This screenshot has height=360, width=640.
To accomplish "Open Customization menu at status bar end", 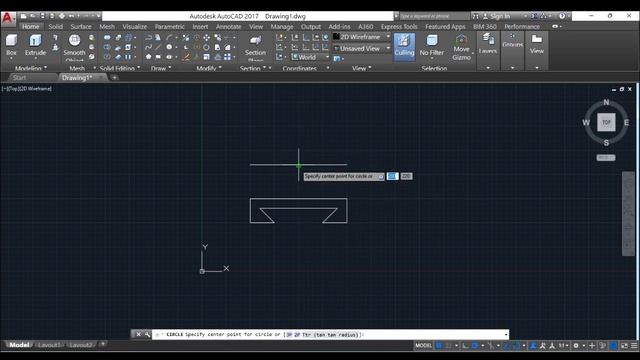I will coord(634,345).
